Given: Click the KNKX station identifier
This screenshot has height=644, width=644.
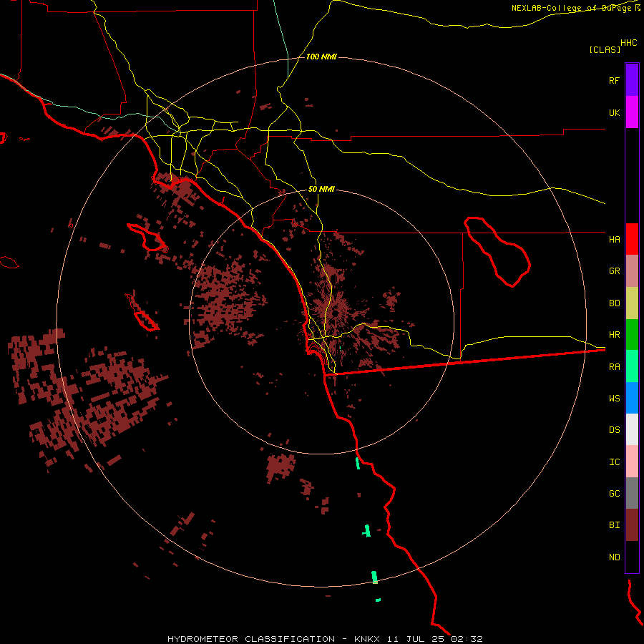Looking at the screenshot, I should click(x=367, y=639).
